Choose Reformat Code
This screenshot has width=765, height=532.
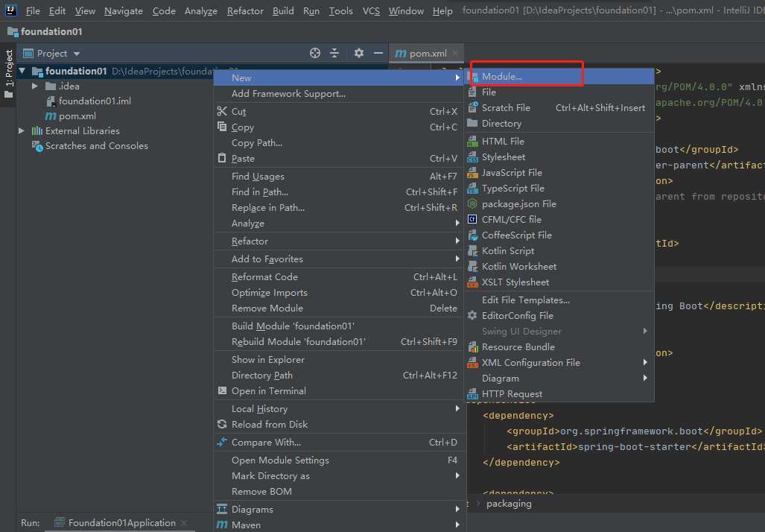click(x=340, y=276)
